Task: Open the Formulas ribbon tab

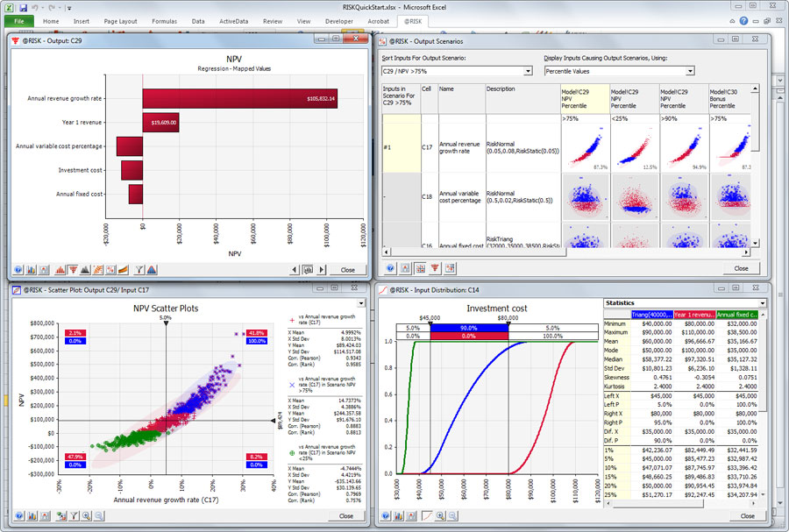Action: (x=165, y=22)
